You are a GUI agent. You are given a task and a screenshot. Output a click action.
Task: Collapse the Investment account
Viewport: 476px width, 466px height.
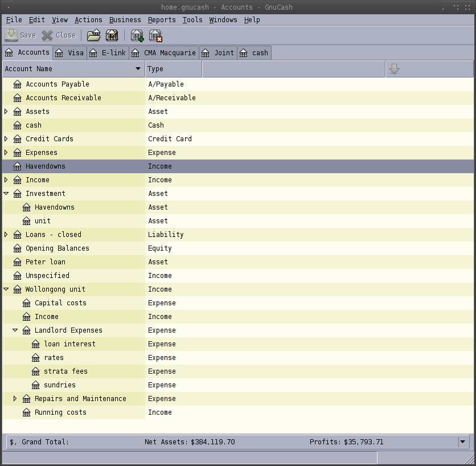tap(6, 194)
